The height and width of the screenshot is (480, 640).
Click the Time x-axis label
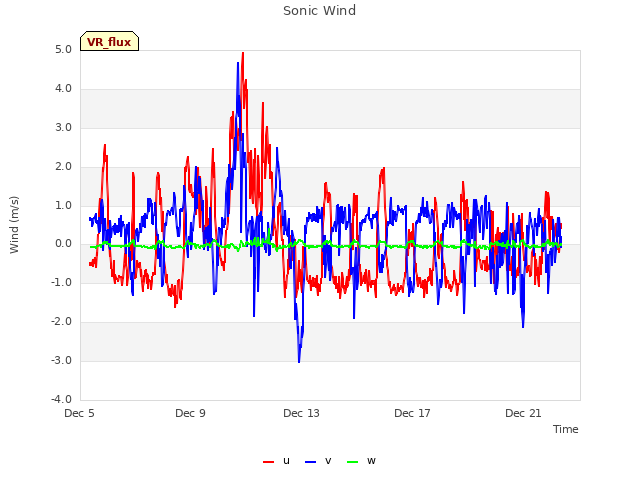tap(566, 429)
